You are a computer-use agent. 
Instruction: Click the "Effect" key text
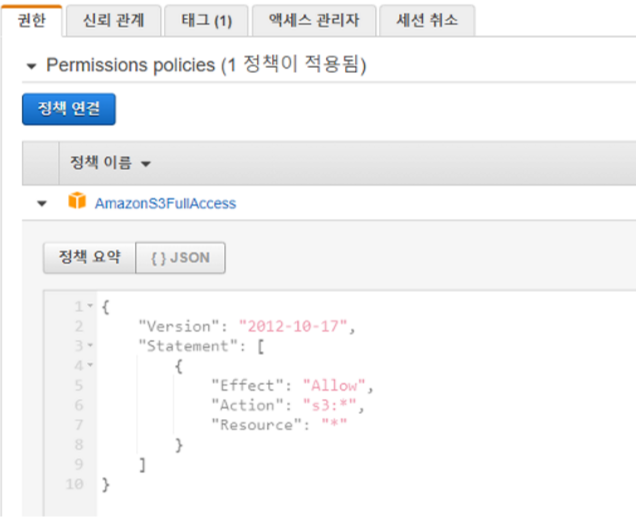(x=247, y=386)
